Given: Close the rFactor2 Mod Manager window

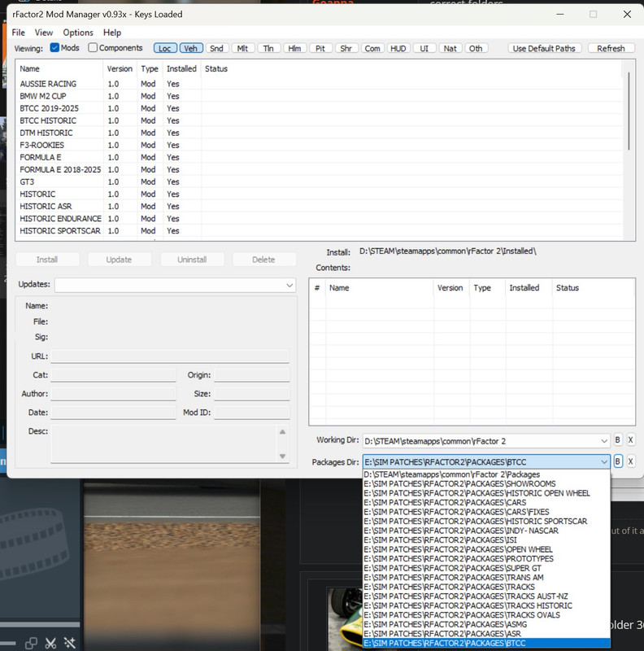Looking at the screenshot, I should tap(627, 15).
